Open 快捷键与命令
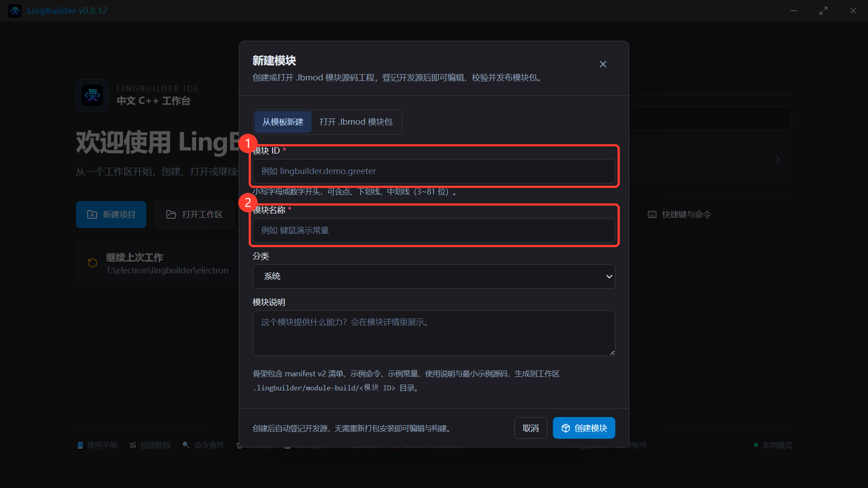Image resolution: width=868 pixels, height=488 pixels. (679, 215)
